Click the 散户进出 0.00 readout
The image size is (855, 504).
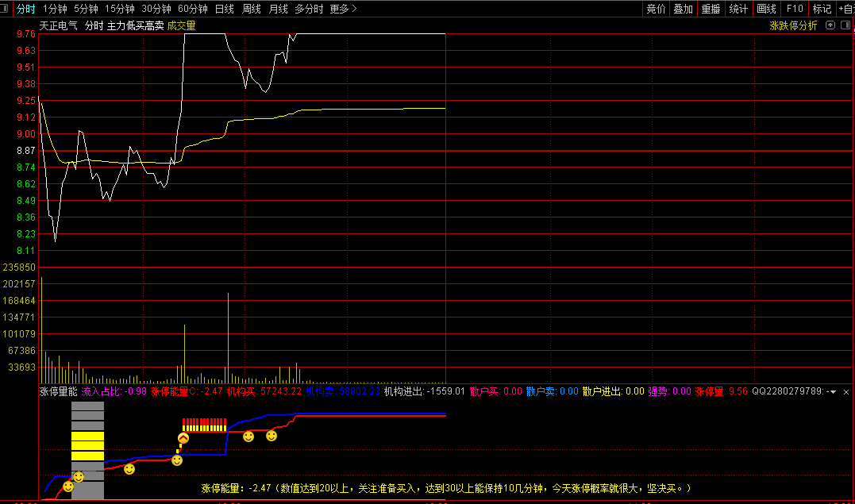pos(613,391)
